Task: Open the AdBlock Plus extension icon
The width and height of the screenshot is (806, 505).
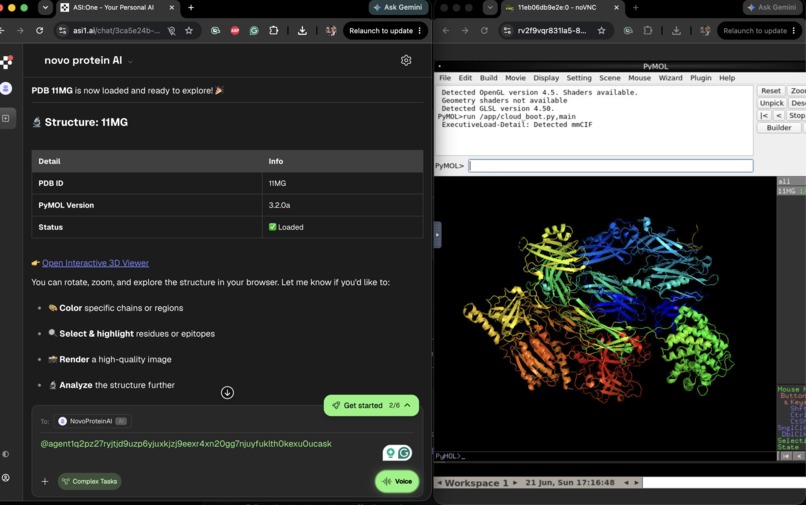Action: tap(235, 31)
